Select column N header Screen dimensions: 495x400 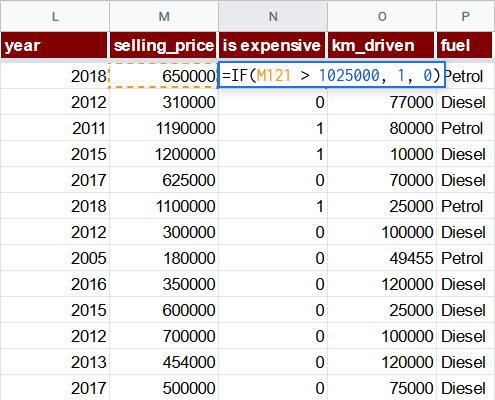[273, 16]
